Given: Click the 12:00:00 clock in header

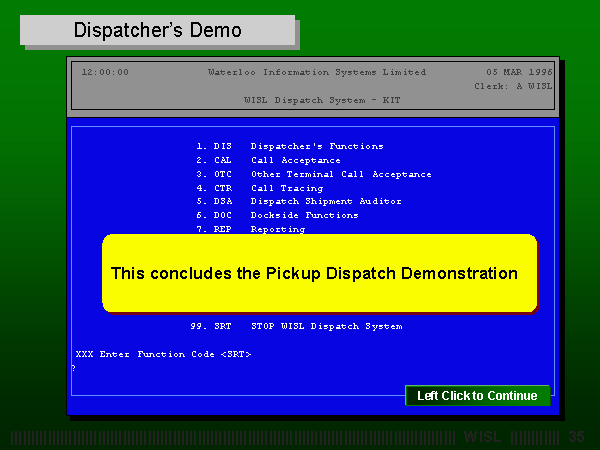Looking at the screenshot, I should pos(105,72).
